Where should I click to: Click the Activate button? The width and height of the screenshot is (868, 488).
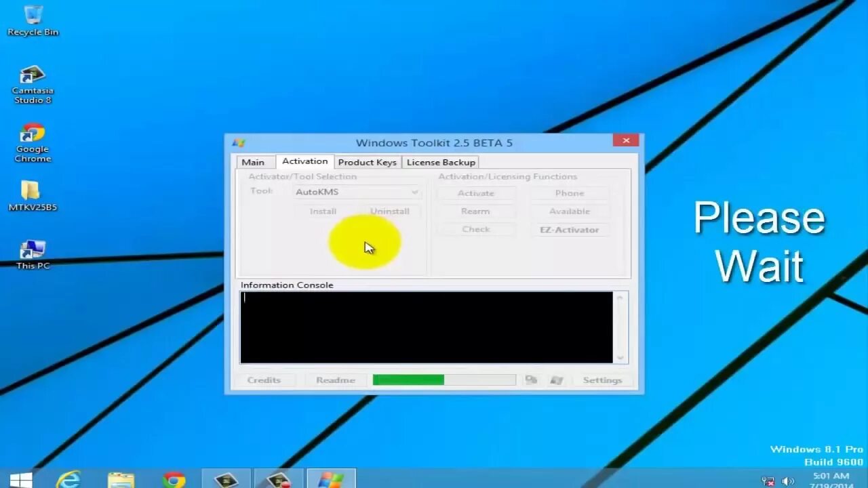coord(476,193)
